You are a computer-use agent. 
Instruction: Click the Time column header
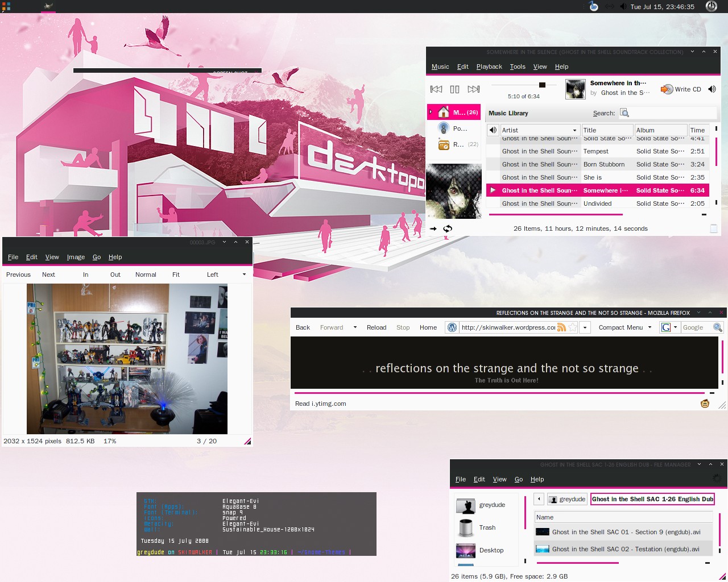(x=698, y=130)
